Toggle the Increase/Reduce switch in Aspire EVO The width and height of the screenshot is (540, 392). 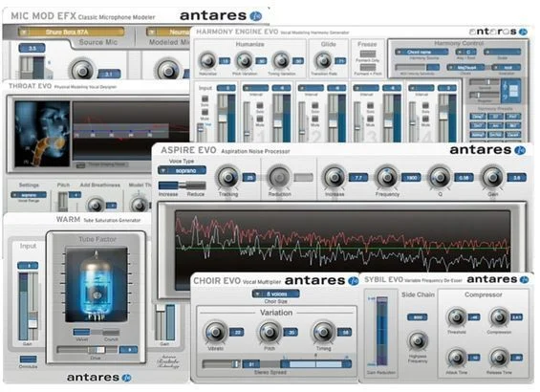pos(182,185)
